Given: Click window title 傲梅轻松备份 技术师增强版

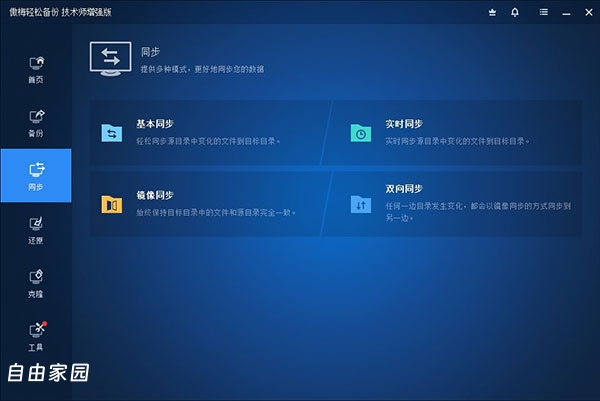Looking at the screenshot, I should click(60, 12).
